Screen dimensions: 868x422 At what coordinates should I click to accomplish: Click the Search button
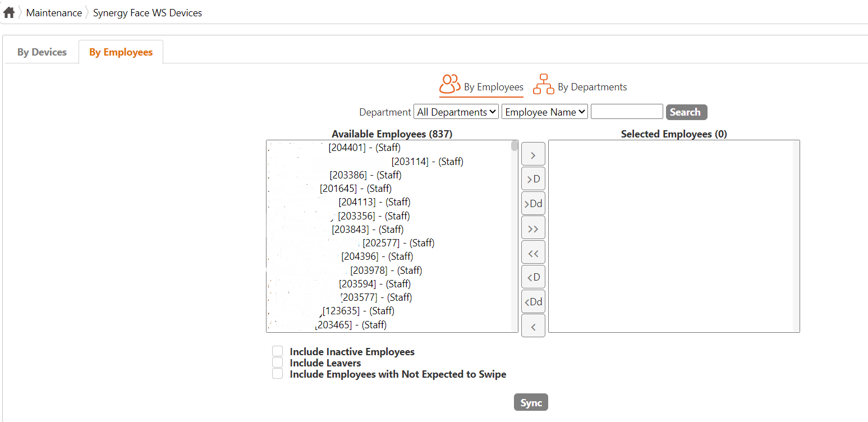pos(686,112)
